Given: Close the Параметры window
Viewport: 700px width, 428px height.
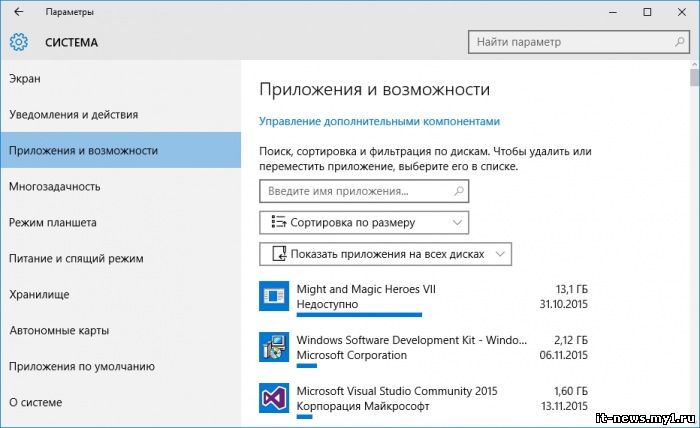Looking at the screenshot, I should tap(682, 12).
